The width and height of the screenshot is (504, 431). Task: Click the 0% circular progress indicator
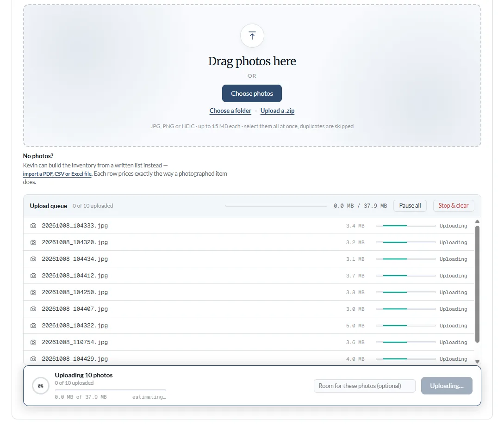(41, 386)
